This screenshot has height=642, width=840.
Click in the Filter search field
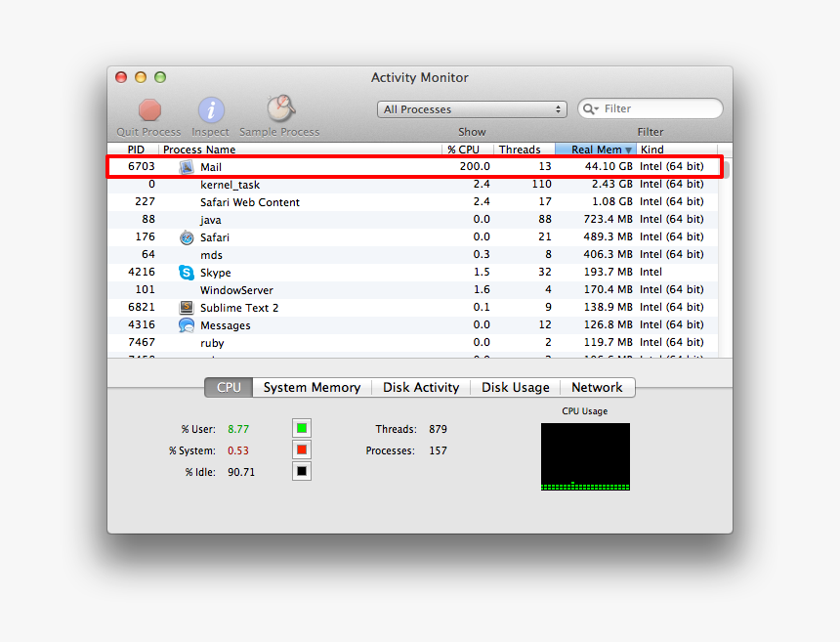tap(651, 108)
